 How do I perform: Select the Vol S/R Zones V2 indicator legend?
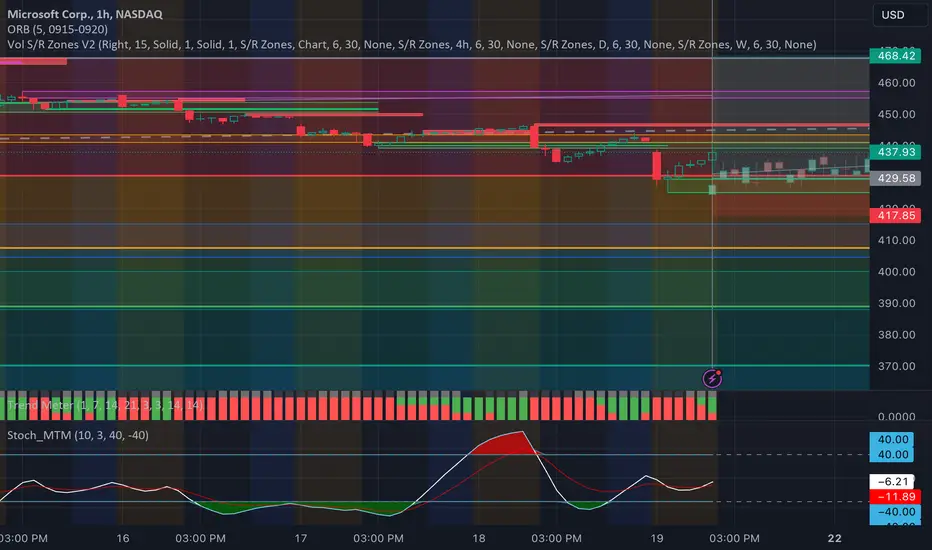411,45
